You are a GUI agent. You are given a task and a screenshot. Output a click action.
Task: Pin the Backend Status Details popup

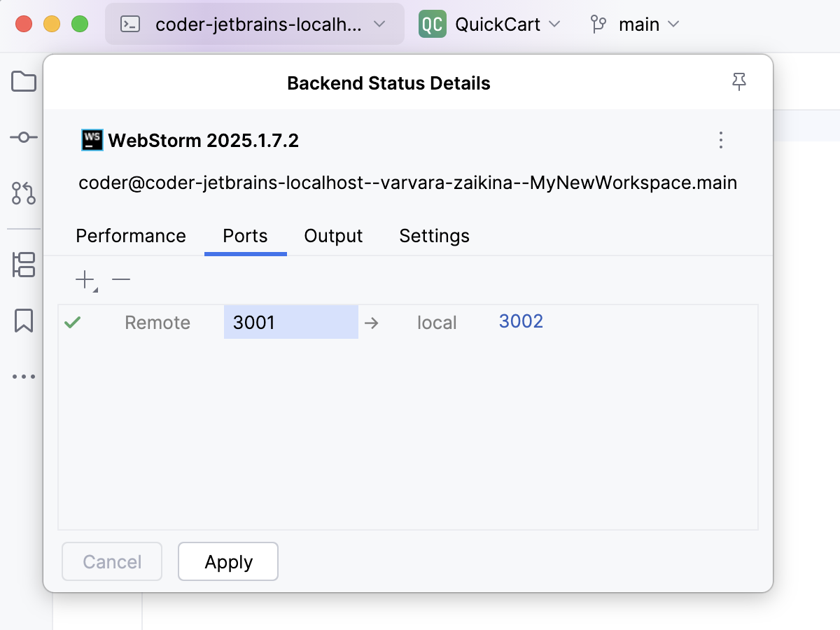pos(739,83)
